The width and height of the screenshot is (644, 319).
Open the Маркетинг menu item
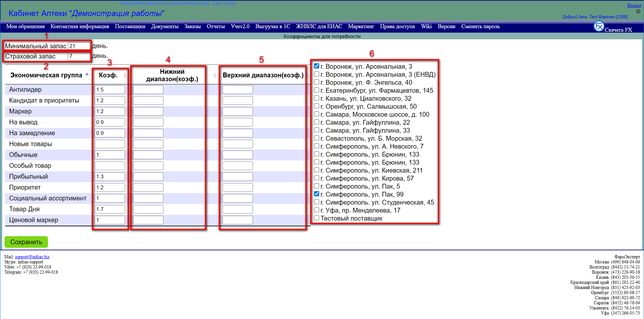pyautogui.click(x=361, y=27)
